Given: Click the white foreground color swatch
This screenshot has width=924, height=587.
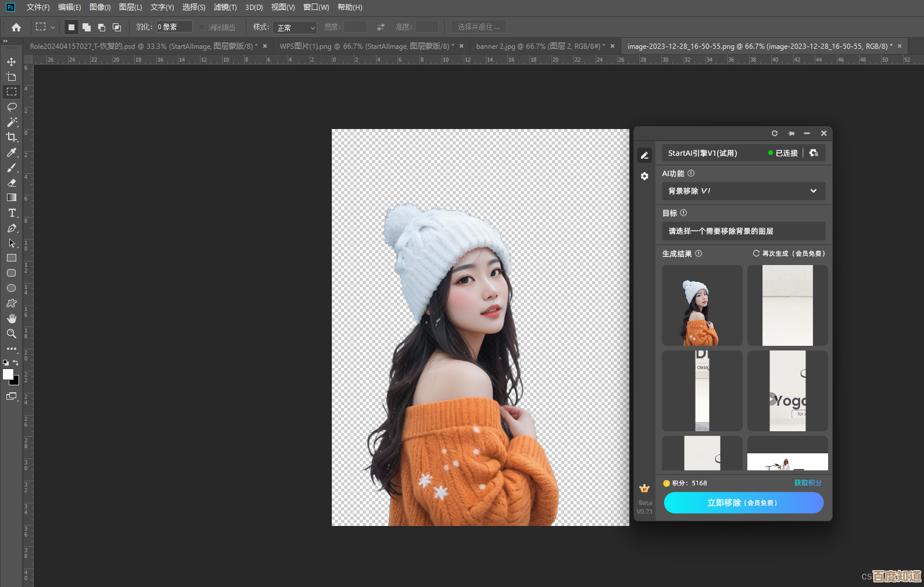Looking at the screenshot, I should [8, 374].
